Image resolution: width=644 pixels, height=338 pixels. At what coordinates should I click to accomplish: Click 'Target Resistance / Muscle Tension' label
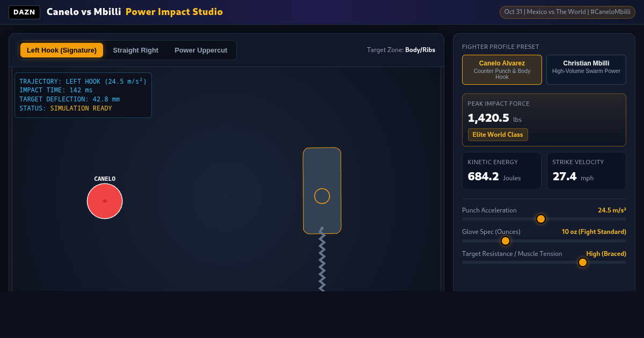[x=512, y=254]
